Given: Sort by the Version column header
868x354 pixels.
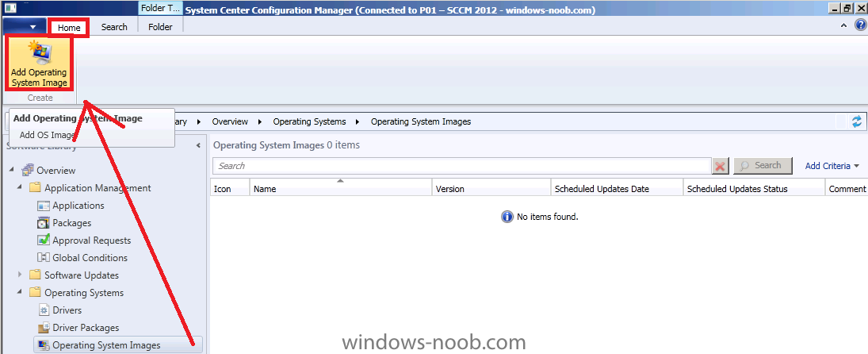Looking at the screenshot, I should [491, 189].
